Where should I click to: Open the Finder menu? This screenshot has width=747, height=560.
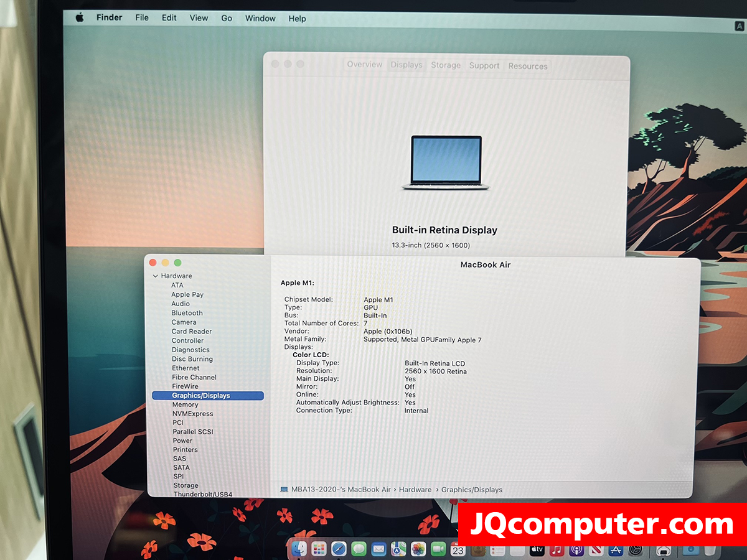click(110, 18)
